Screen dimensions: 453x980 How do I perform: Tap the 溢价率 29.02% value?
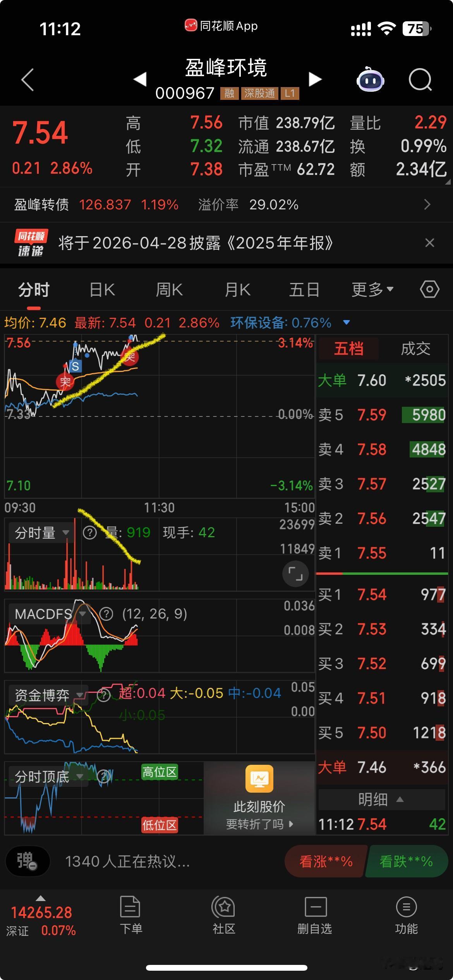pyautogui.click(x=274, y=204)
